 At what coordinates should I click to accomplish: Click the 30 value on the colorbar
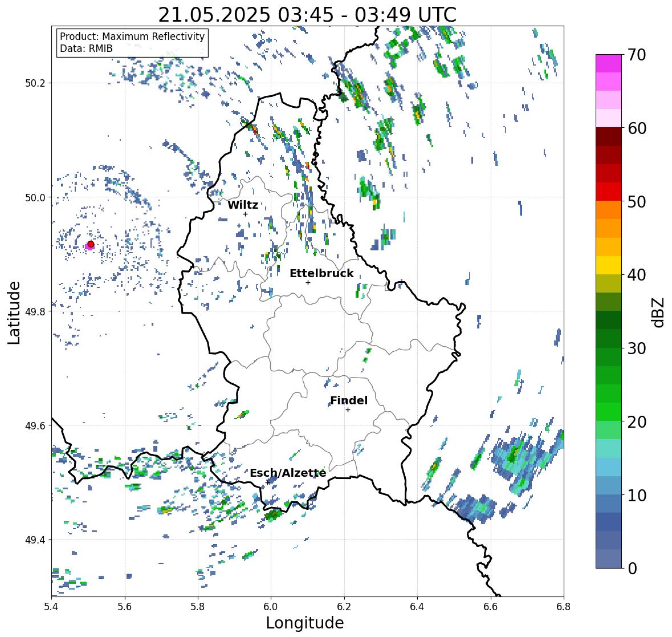(637, 348)
